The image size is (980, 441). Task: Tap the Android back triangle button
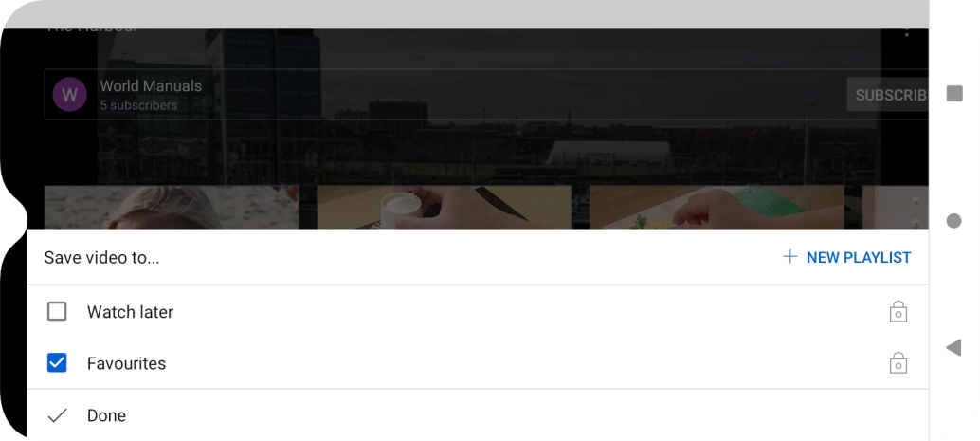(953, 347)
